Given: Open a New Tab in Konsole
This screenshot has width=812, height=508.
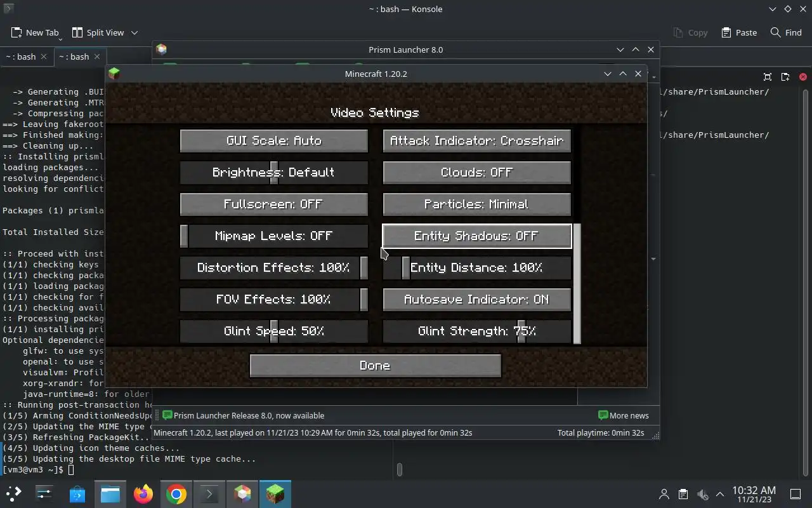Looking at the screenshot, I should [x=35, y=32].
